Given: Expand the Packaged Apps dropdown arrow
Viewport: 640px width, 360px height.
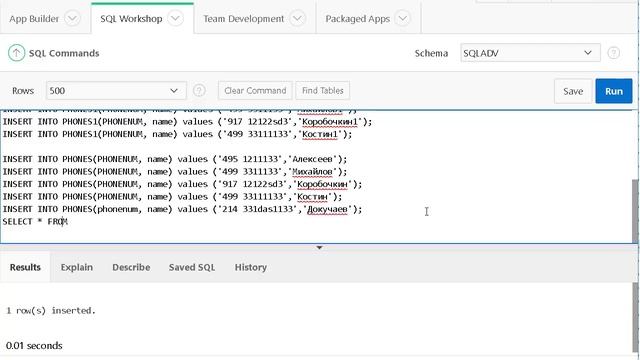Looking at the screenshot, I should point(403,18).
